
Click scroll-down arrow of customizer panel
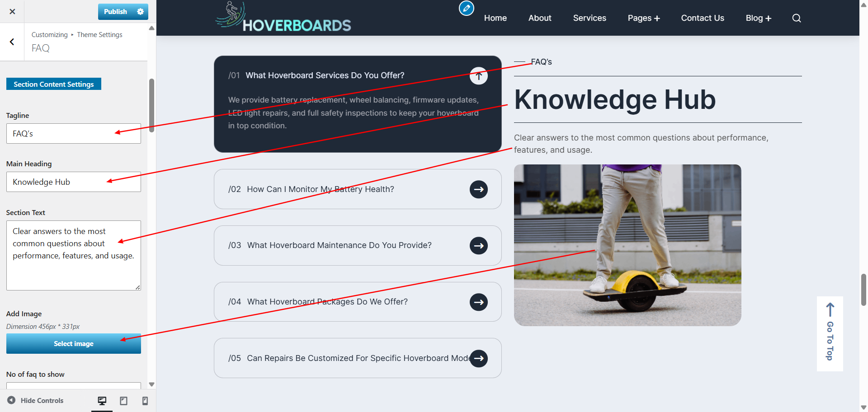click(152, 384)
